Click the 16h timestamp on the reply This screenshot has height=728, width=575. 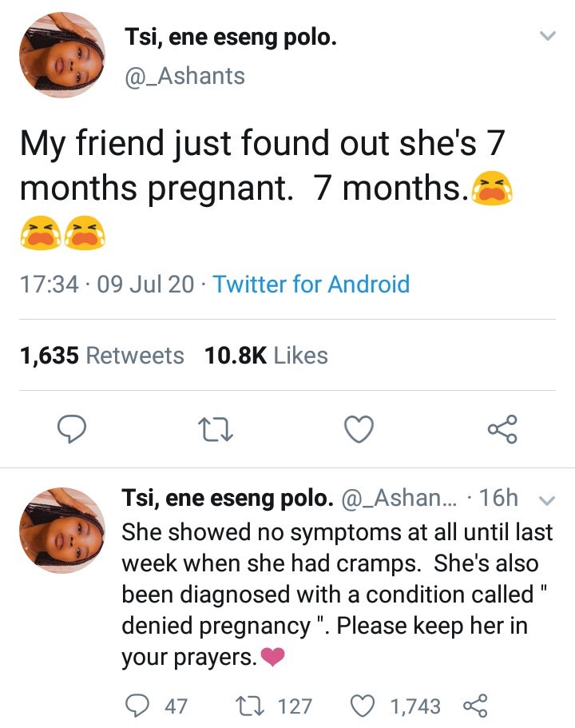(x=501, y=499)
